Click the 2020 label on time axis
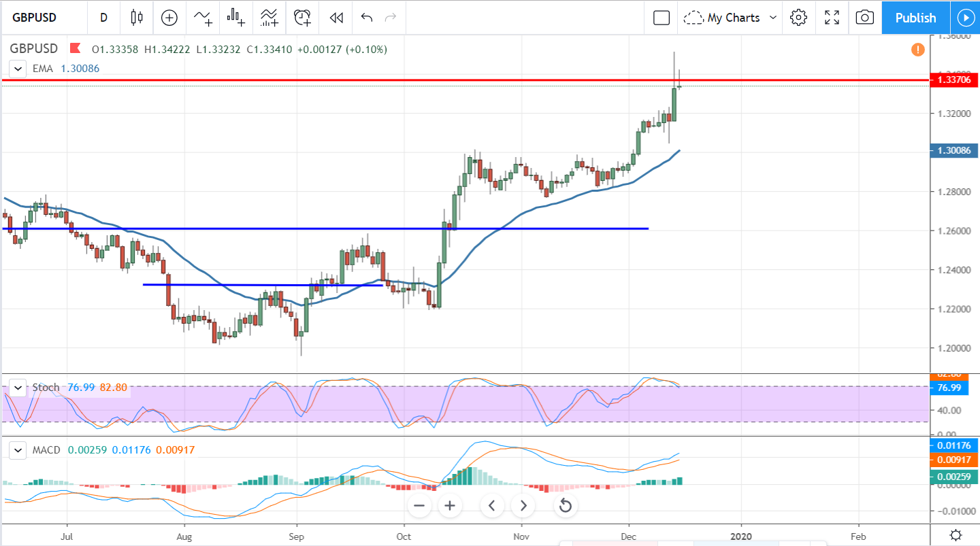 tap(741, 535)
